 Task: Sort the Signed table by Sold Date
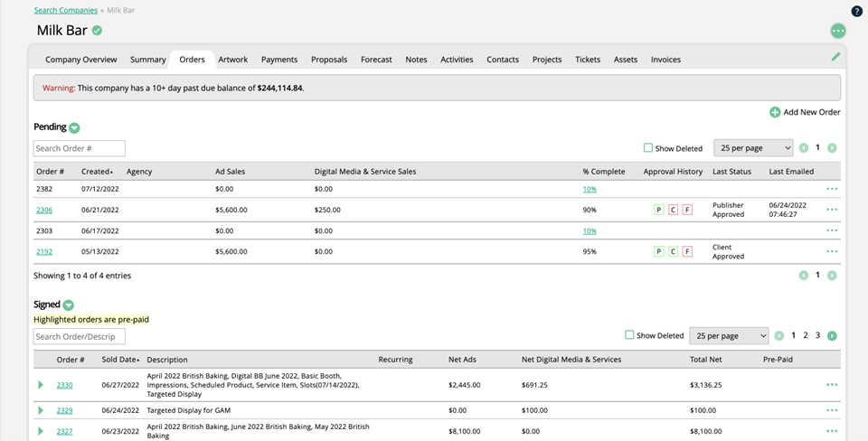tap(120, 360)
